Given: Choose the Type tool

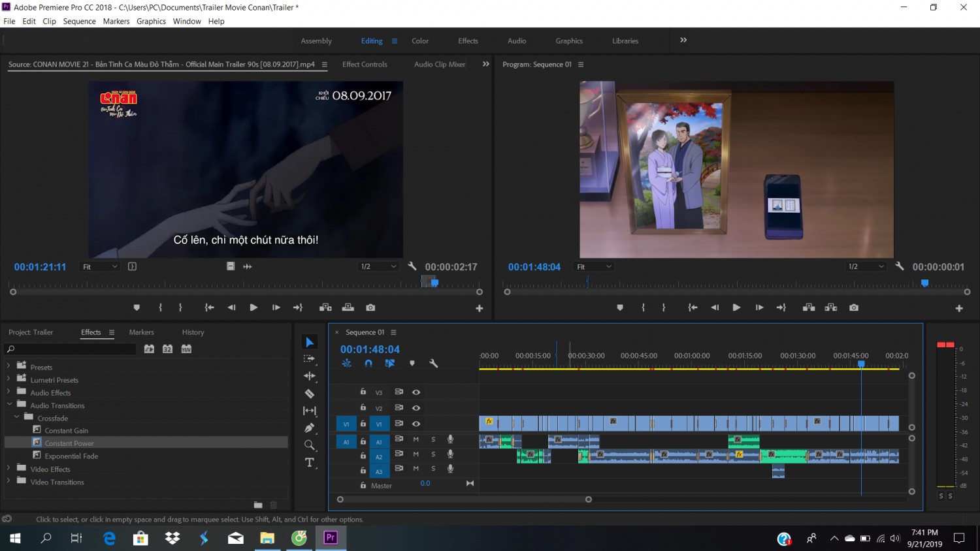Looking at the screenshot, I should coord(310,463).
